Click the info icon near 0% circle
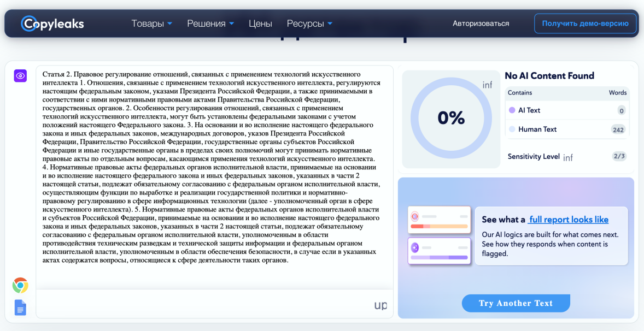The width and height of the screenshot is (644, 331). [487, 85]
